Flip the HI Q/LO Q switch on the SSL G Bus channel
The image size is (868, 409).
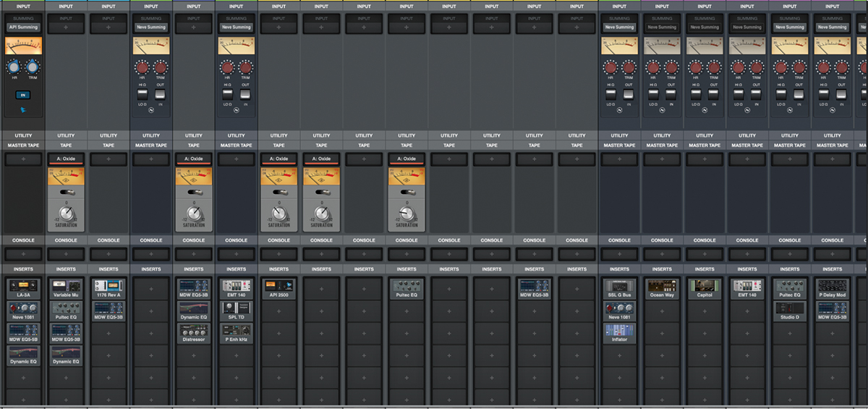610,94
